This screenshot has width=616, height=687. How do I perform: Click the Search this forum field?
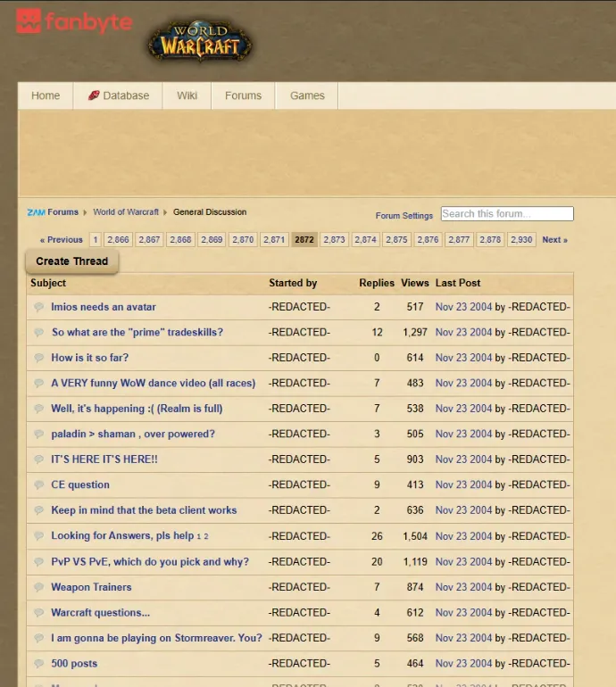506,214
